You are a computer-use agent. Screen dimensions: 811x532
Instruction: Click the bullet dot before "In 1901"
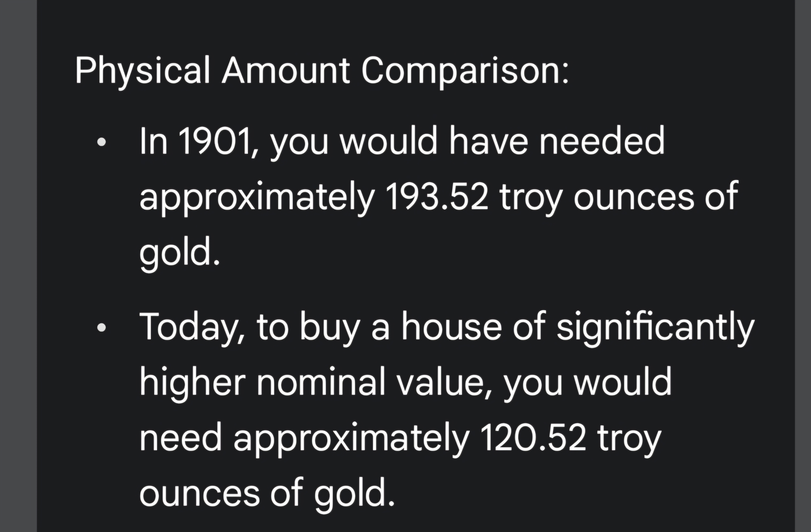(101, 141)
